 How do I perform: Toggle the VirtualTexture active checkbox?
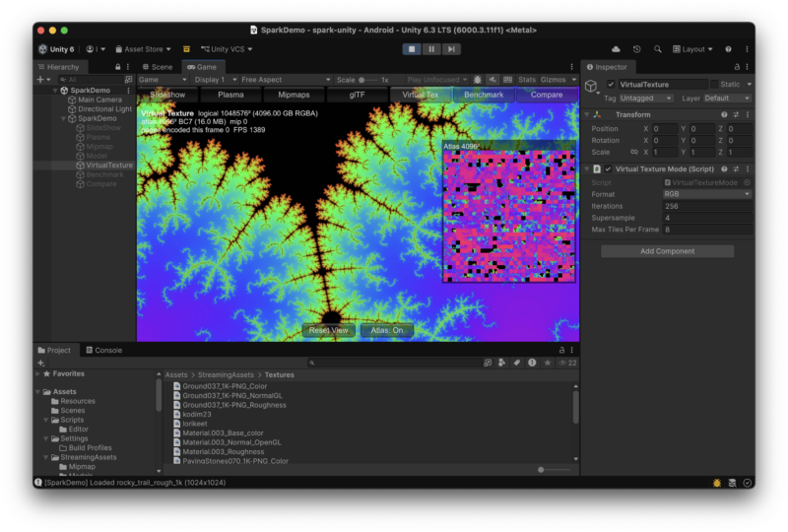coord(611,85)
